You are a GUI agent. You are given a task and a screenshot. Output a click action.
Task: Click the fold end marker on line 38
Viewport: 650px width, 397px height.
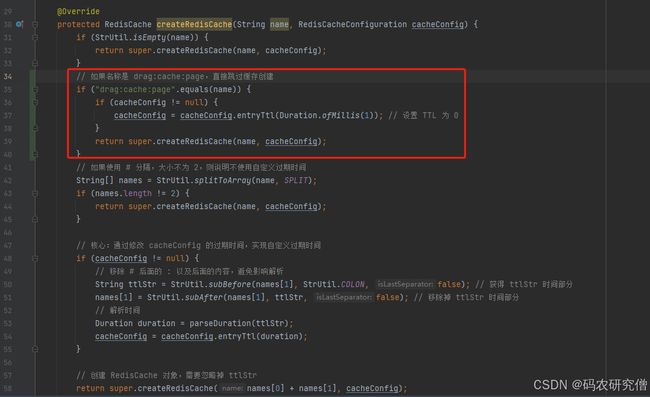(x=35, y=128)
